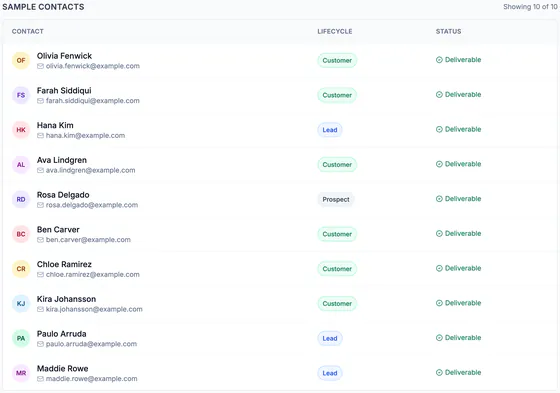Click email chloe.ramirez@example.com
Image resolution: width=560 pixels, height=393 pixels.
(92, 274)
